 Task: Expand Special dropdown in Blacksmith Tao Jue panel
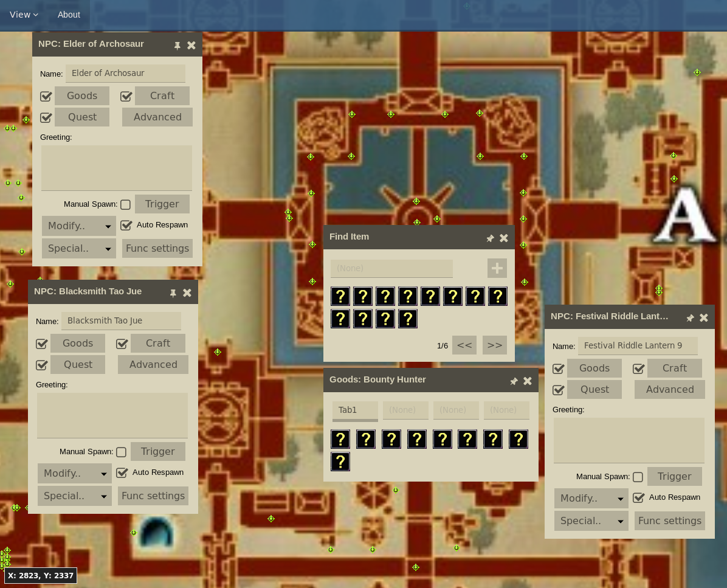tap(75, 496)
